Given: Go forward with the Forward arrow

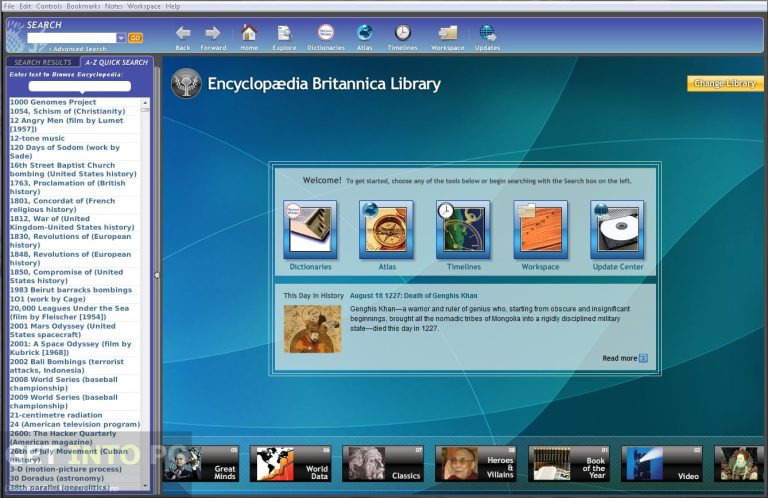Looking at the screenshot, I should click(x=213, y=37).
